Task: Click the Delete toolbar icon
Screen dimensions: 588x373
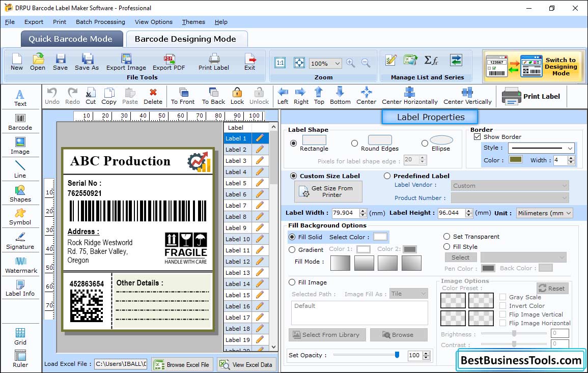Action: (x=153, y=96)
